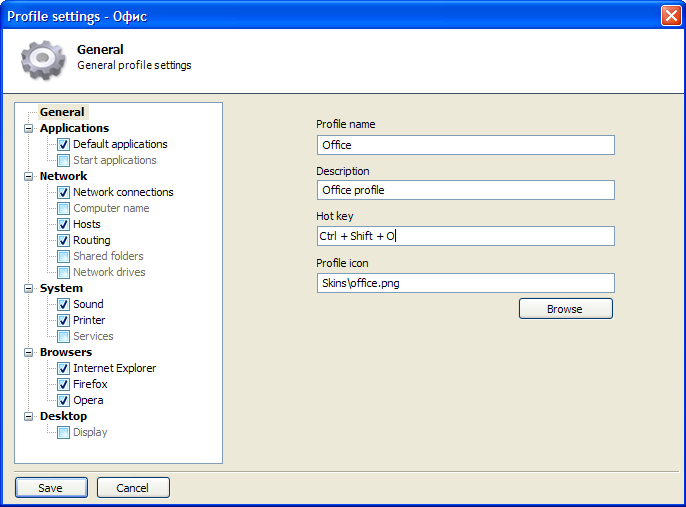Enable the Shared folders checkbox

63,256
